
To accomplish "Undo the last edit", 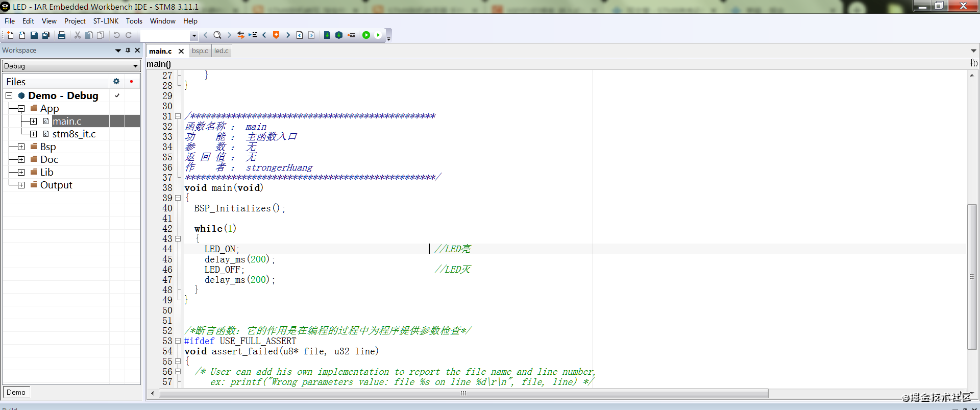I will pyautogui.click(x=116, y=35).
